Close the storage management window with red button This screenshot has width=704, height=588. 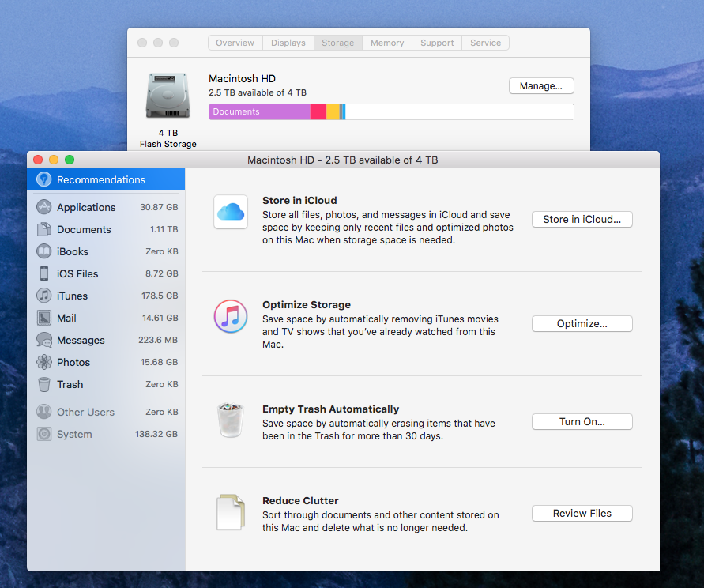[38, 160]
